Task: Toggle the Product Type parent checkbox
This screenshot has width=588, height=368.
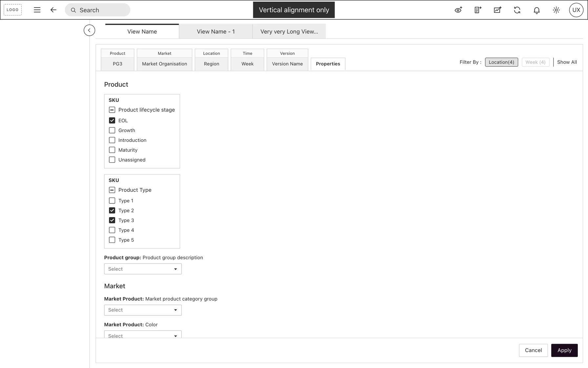Action: pos(112,190)
